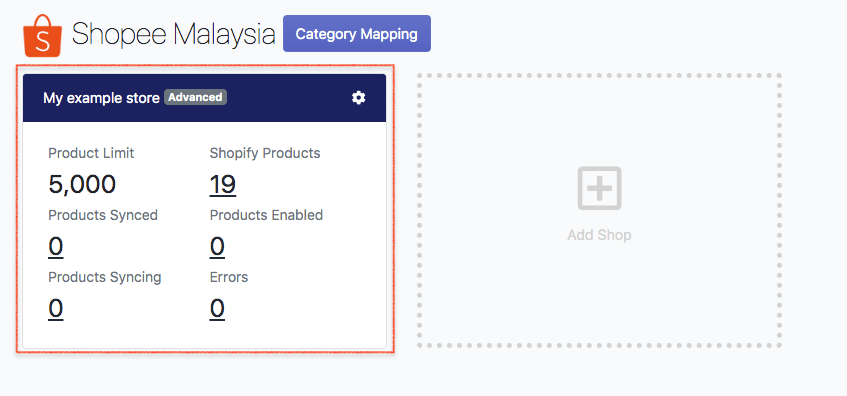Open store settings via gear icon
This screenshot has height=396, width=847.
[x=359, y=98]
